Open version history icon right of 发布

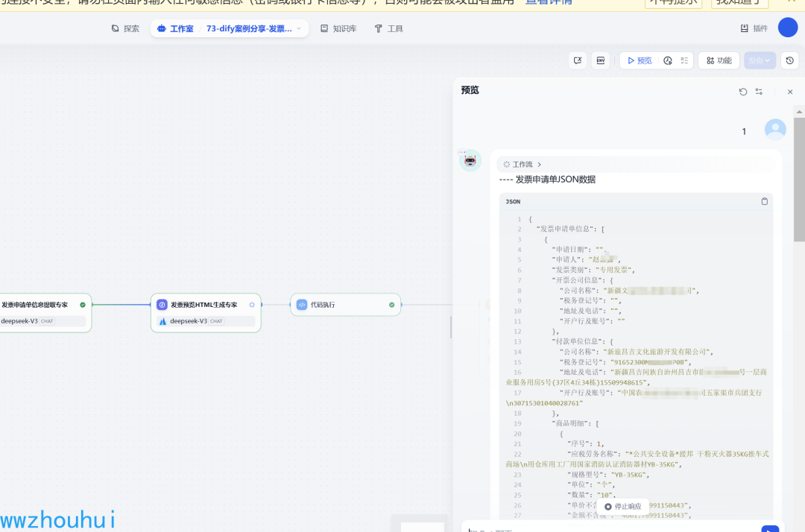pos(790,60)
